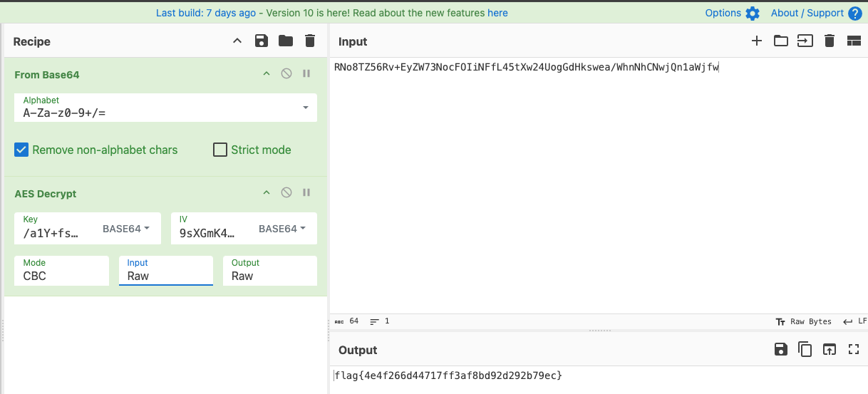Screen dimensions: 868x394
Task: Disable the From Base64 operation
Action: (286, 74)
